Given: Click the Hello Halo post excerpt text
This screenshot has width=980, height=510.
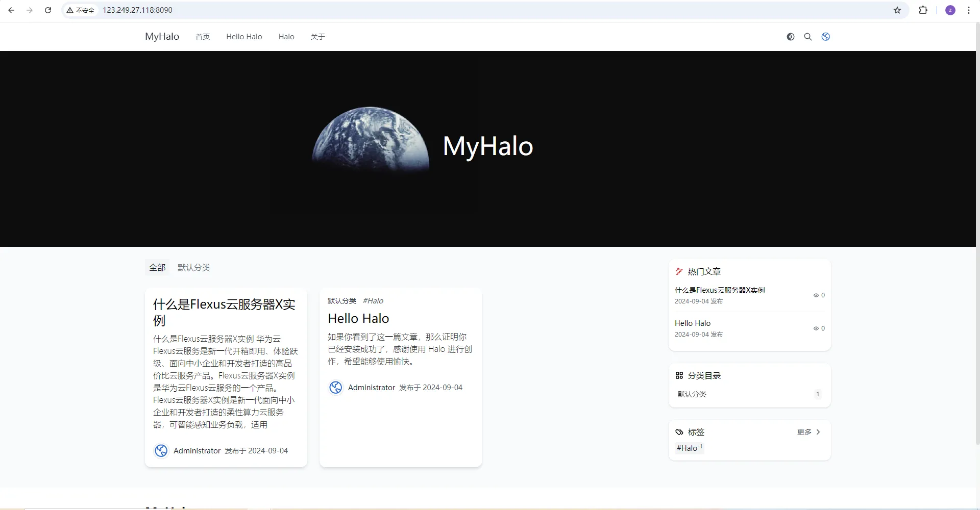Looking at the screenshot, I should coord(400,349).
